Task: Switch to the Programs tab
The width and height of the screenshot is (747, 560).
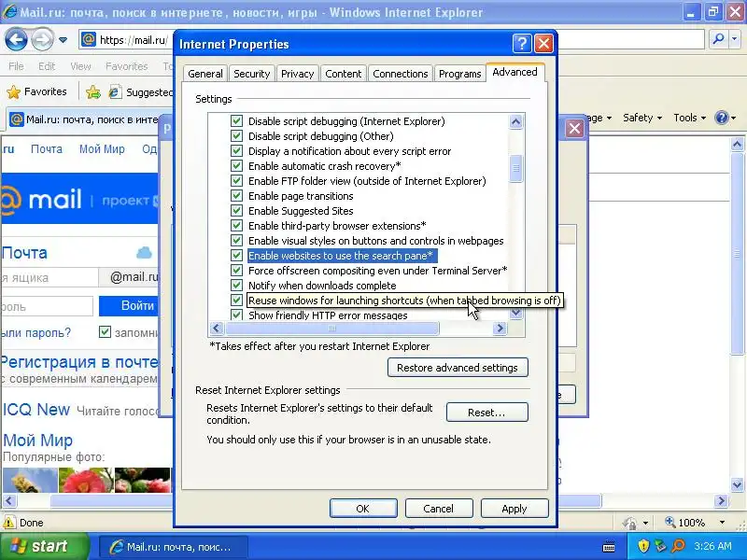Action: [x=459, y=74]
